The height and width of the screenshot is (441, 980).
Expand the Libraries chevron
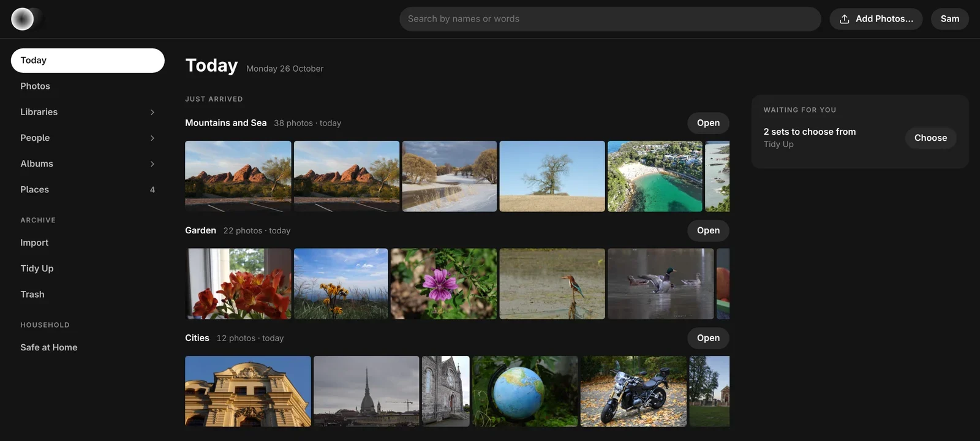pyautogui.click(x=153, y=112)
